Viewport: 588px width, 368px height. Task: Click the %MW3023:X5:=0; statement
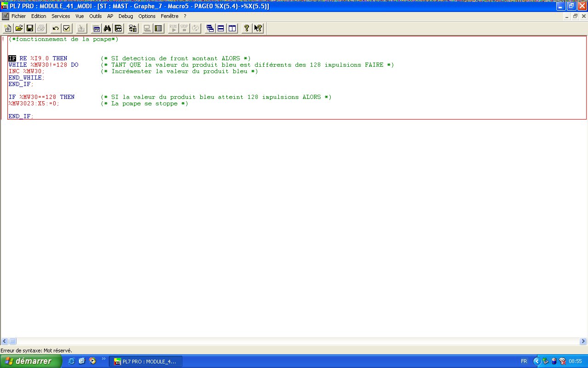(34, 103)
